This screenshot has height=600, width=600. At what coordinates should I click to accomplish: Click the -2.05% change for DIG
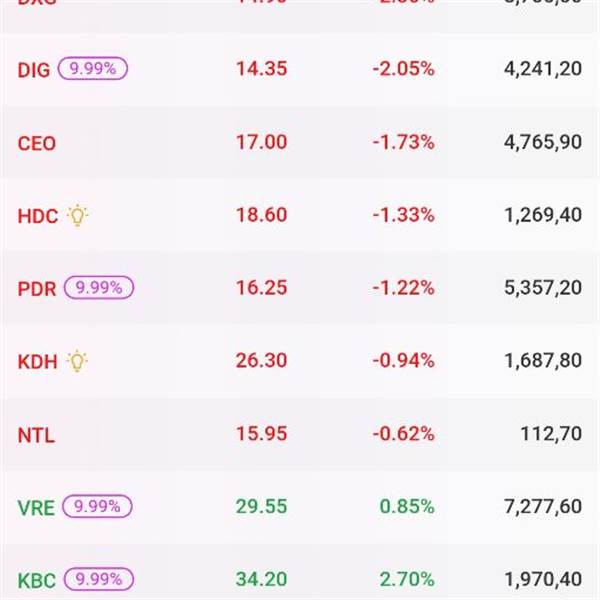click(403, 69)
